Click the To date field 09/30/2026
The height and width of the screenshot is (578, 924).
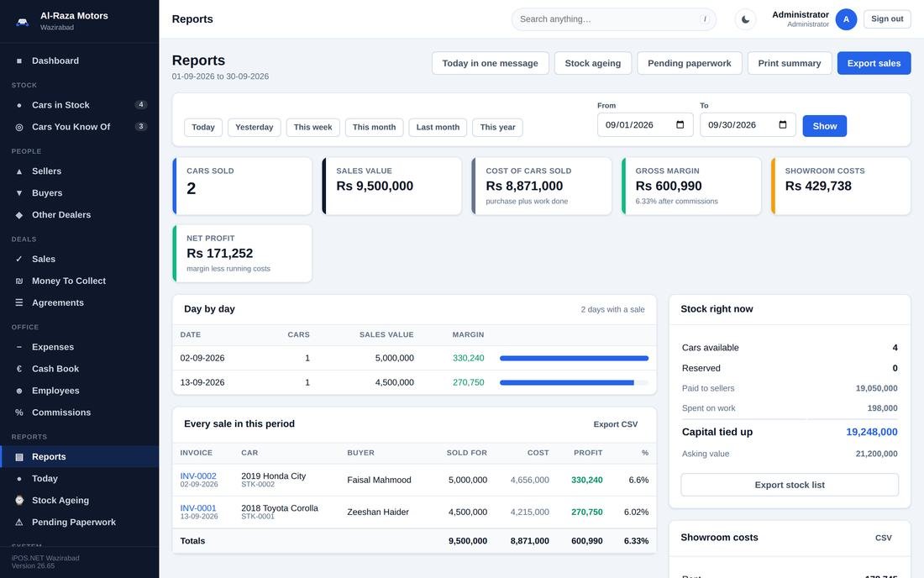(x=748, y=125)
